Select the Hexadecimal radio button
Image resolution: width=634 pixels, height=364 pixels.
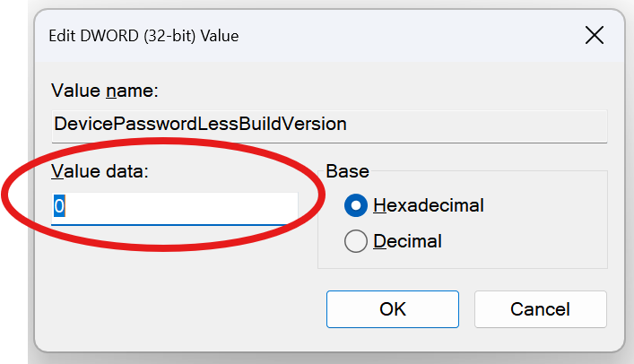point(356,205)
